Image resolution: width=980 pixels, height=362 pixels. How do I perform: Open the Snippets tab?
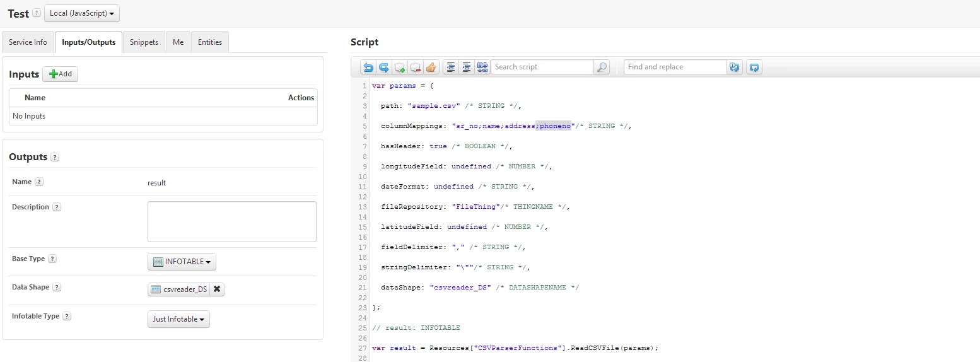144,42
